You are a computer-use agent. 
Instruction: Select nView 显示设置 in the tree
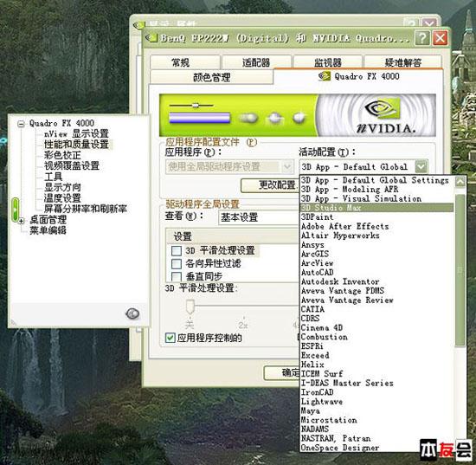coord(76,133)
